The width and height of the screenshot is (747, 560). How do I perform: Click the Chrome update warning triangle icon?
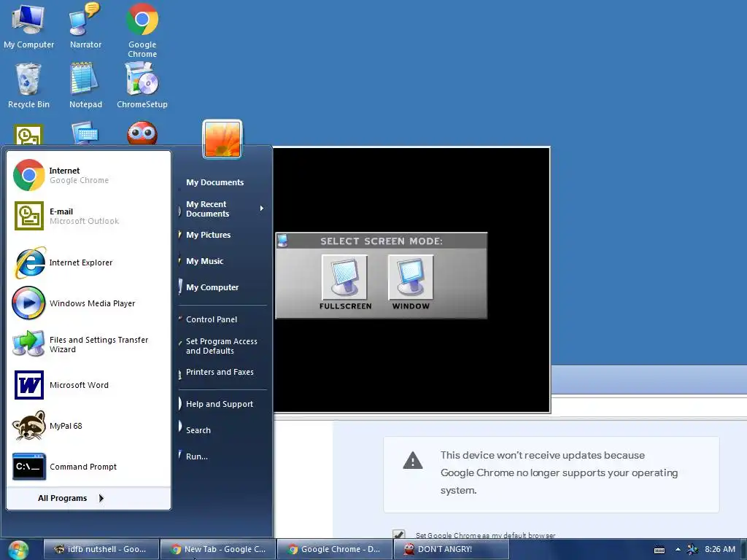[413, 461]
